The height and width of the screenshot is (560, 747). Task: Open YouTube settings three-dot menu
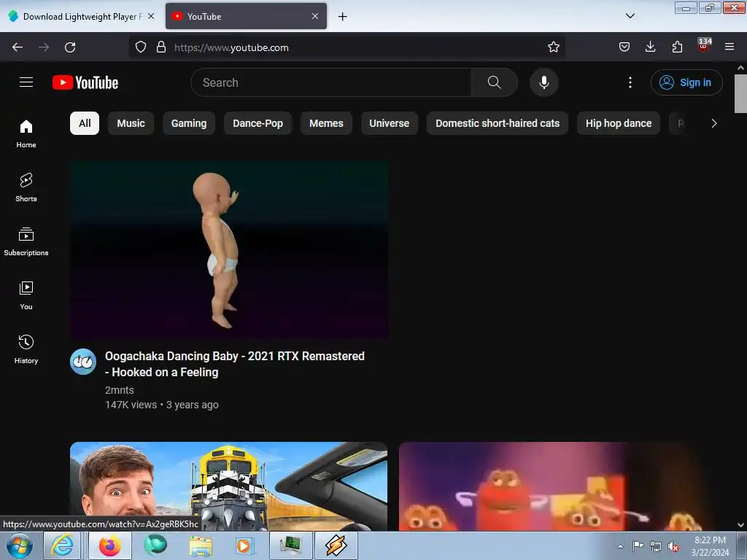pyautogui.click(x=630, y=82)
